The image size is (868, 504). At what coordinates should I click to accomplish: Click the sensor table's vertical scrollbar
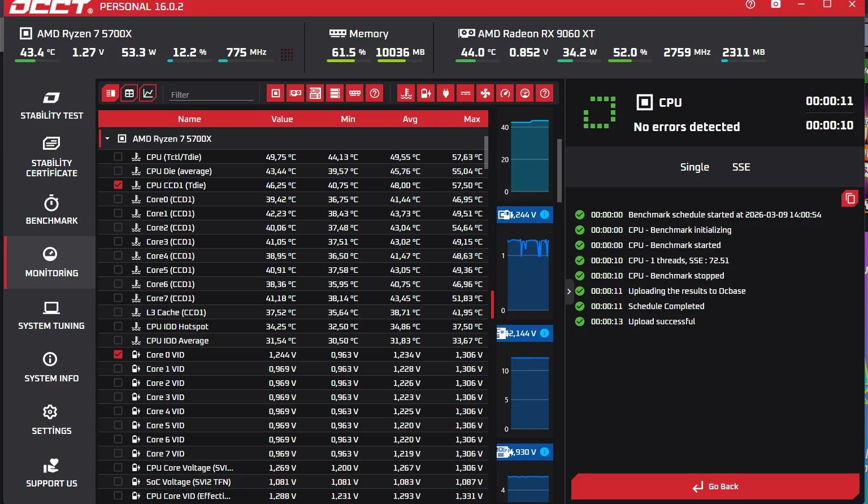point(486,153)
